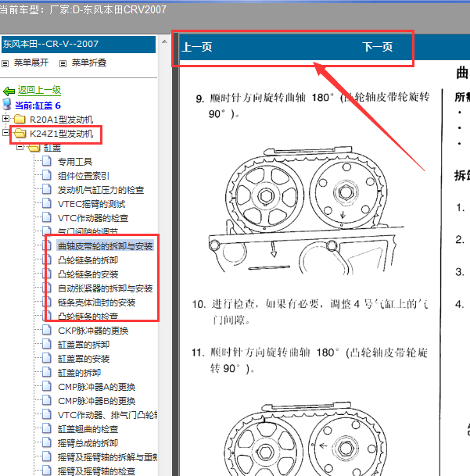470x476 pixels.
Task: Open 摇臂总成的拆卸 document
Action: (88, 443)
